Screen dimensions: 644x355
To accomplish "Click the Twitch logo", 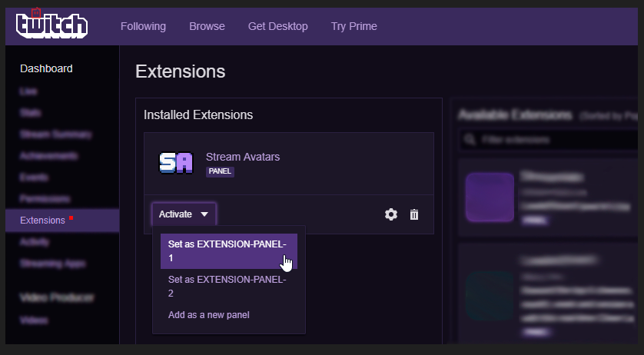I will (51, 25).
